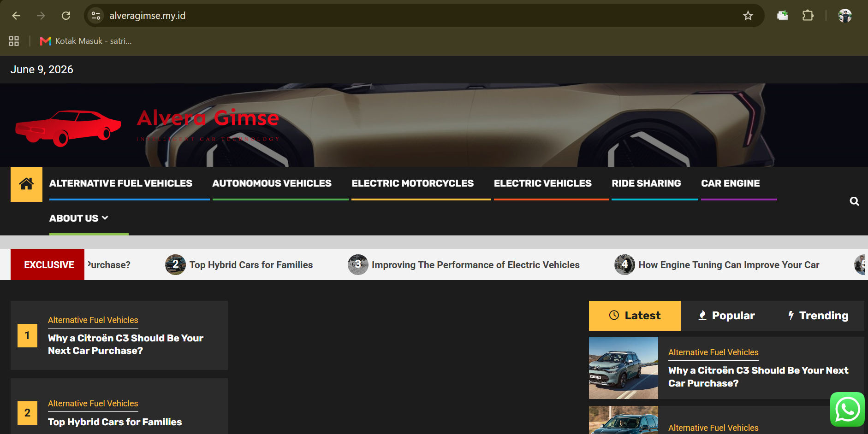The image size is (868, 434).
Task: Open ticker item Top Hybrid Cars for Families
Action: pos(251,265)
